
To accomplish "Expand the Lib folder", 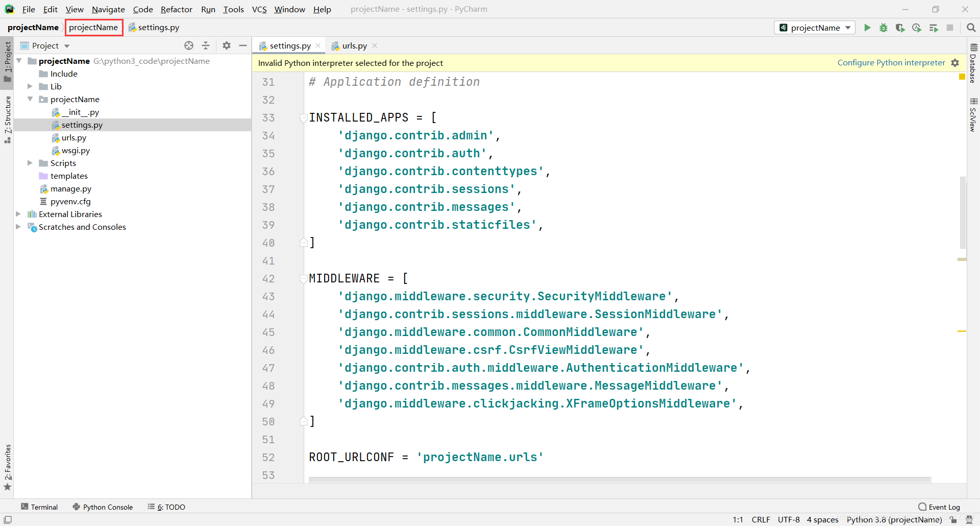I will pyautogui.click(x=30, y=86).
